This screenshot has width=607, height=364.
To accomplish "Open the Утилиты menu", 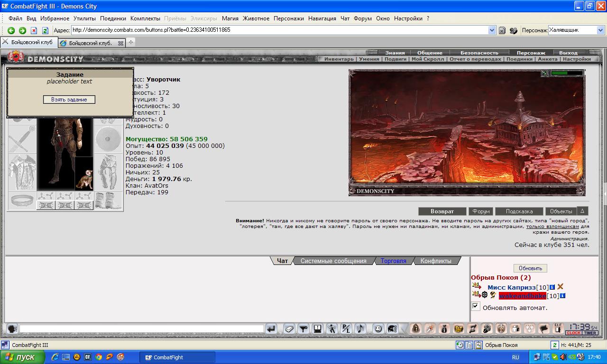I will (x=84, y=18).
